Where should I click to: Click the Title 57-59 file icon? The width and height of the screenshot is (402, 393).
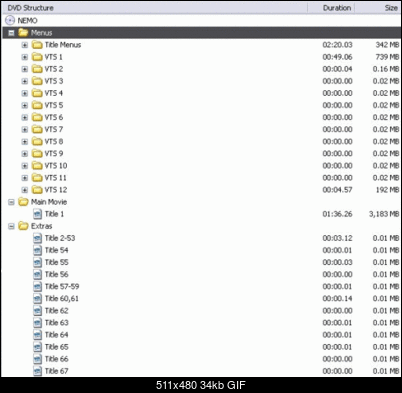pos(38,286)
